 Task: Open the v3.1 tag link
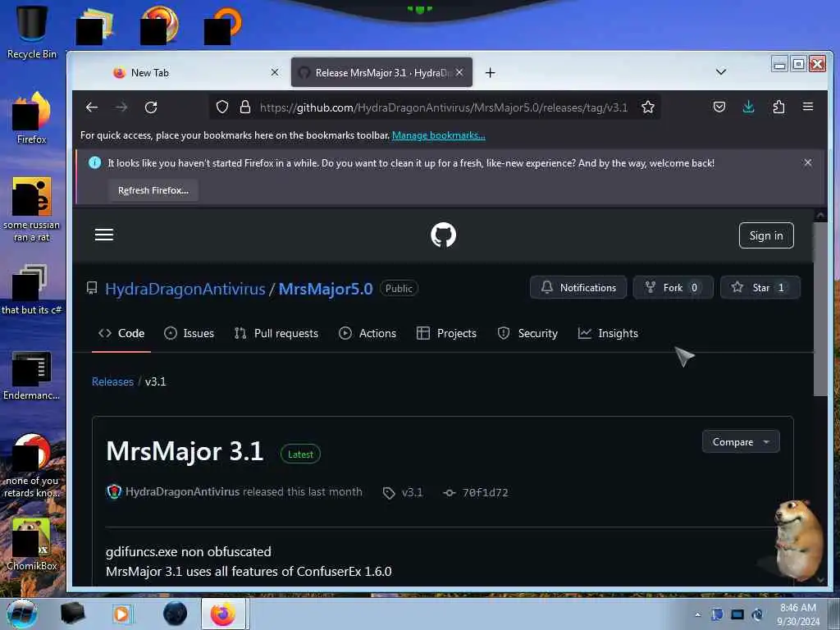click(x=403, y=492)
